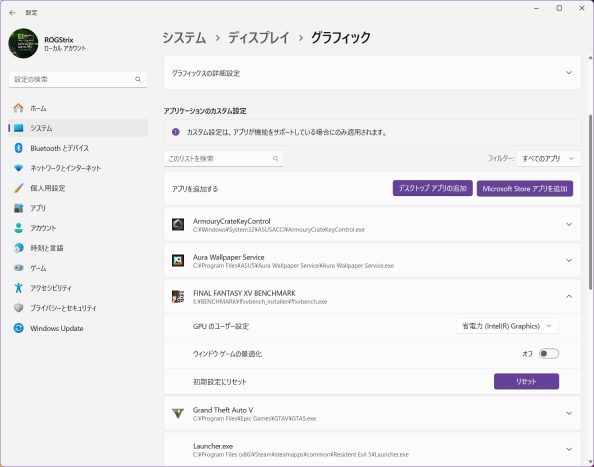Click the ROGStrix profile avatar

(23, 43)
